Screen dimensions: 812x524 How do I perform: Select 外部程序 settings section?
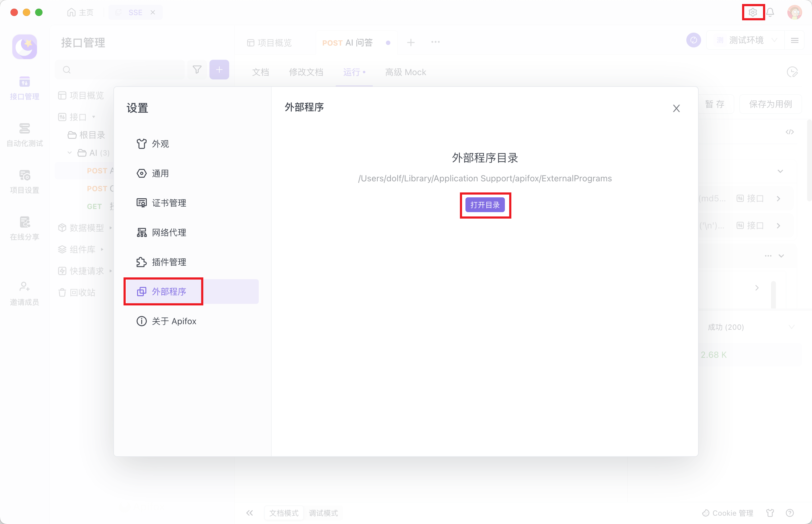[x=168, y=292]
